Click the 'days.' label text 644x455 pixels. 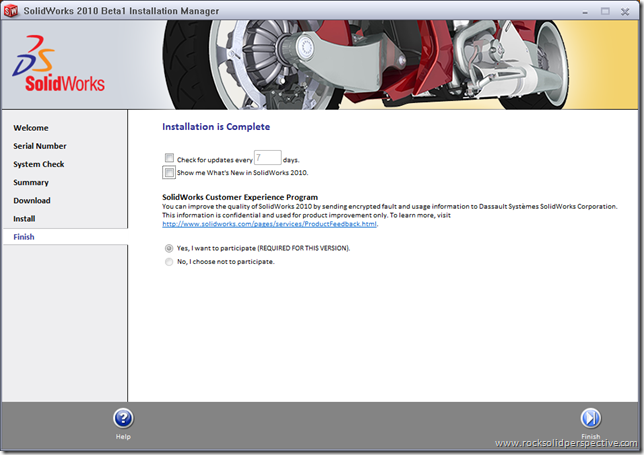291,160
